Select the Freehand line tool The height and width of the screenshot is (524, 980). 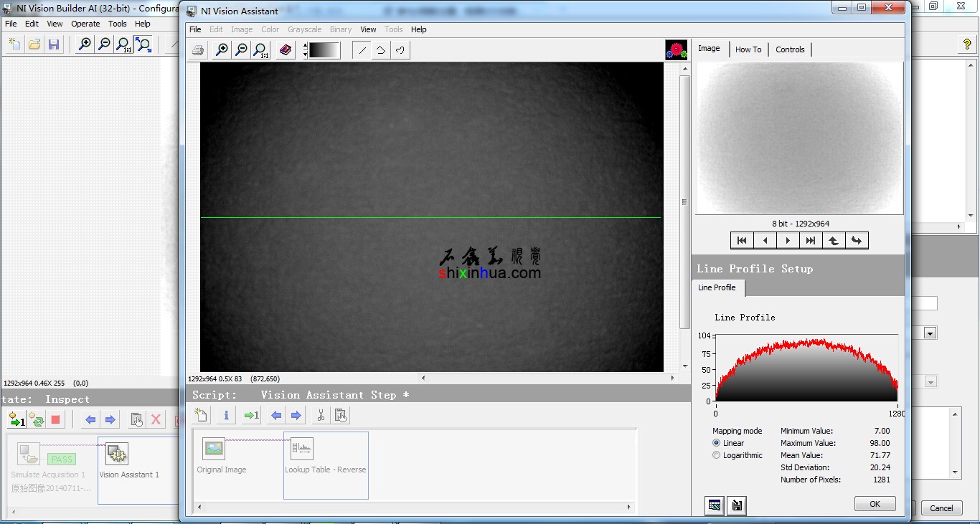pyautogui.click(x=400, y=50)
